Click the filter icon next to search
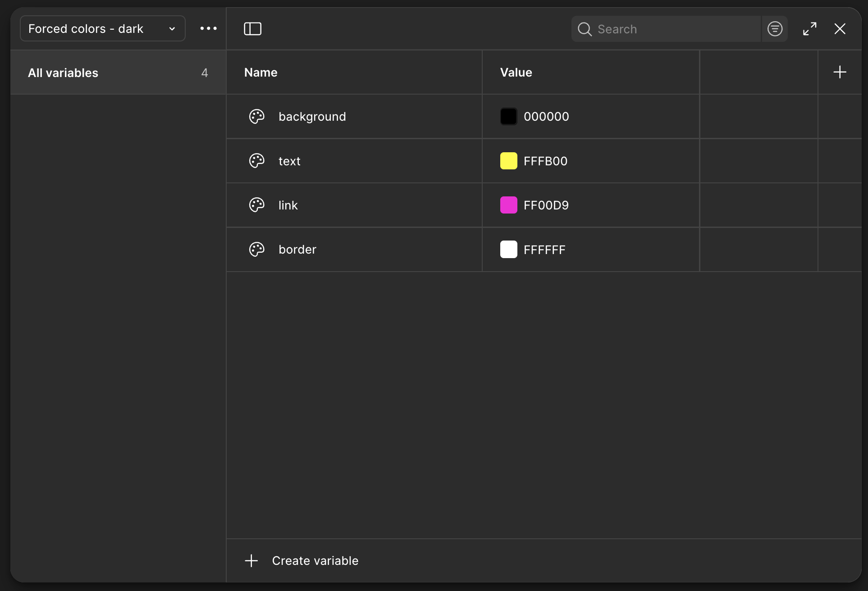 [x=775, y=29]
